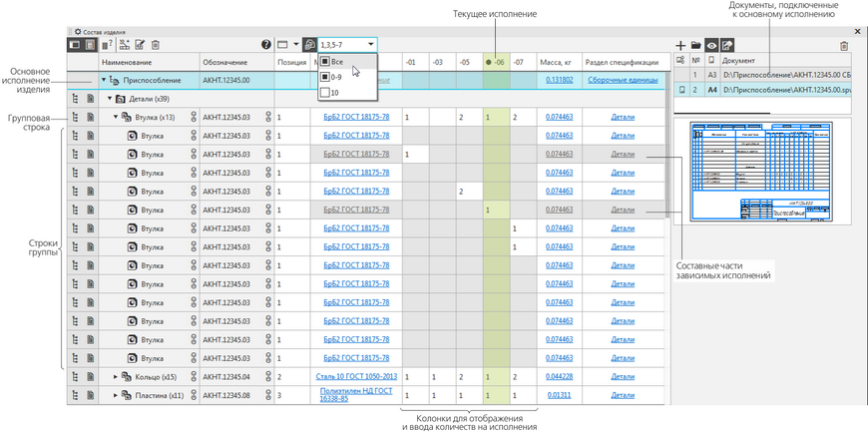This screenshot has width=868, height=433.
Task: Collapse the 'Детали (x39)' section
Action: pyautogui.click(x=110, y=99)
